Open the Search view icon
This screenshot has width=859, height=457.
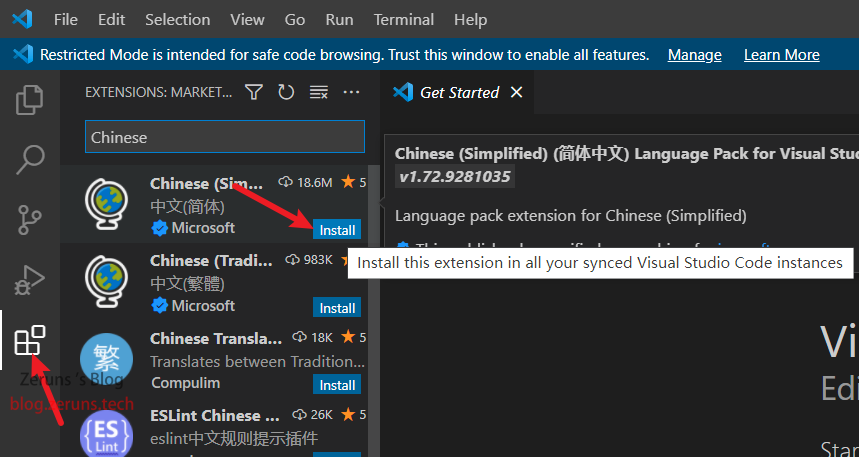(30, 158)
